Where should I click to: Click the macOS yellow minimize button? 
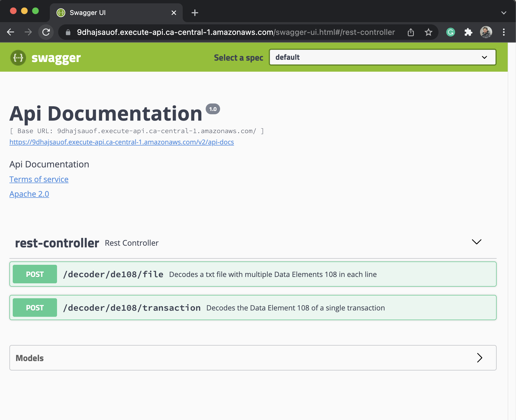pyautogui.click(x=24, y=11)
